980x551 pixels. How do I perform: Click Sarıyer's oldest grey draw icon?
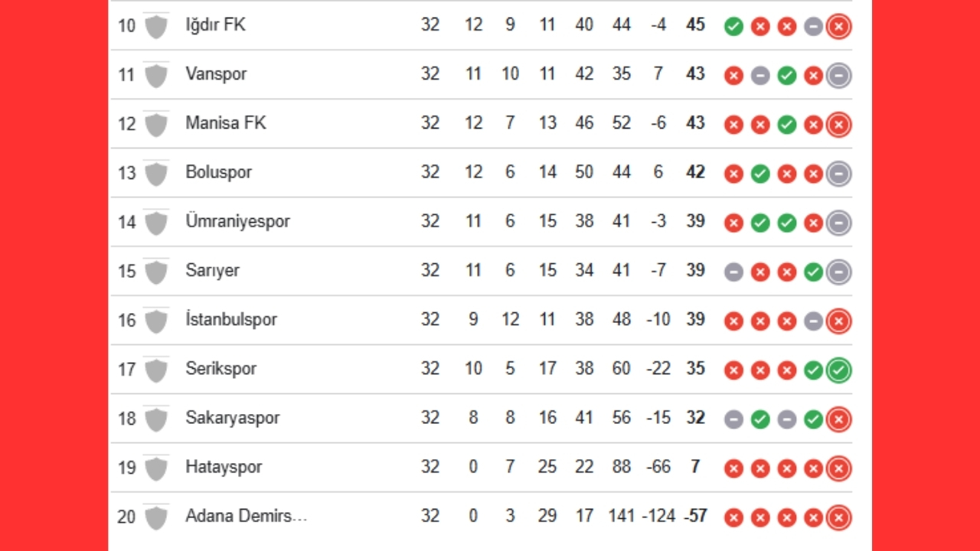tap(733, 272)
